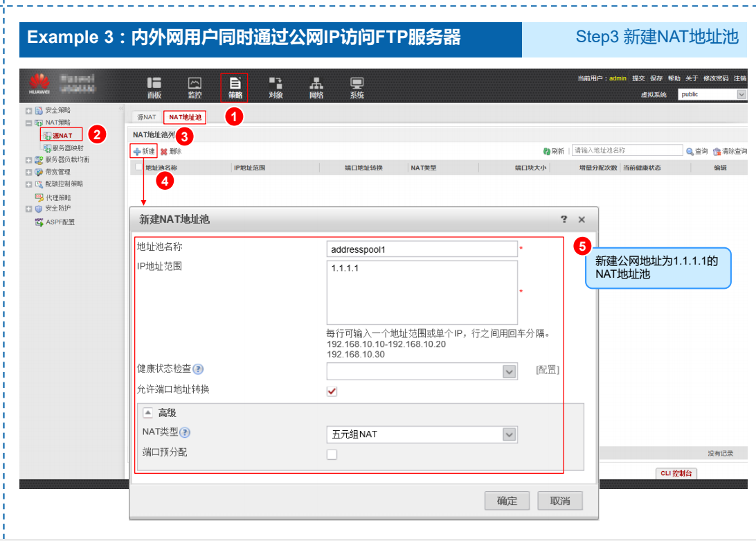This screenshot has width=756, height=541.
Task: Open the 策略 (Policy) menu icon
Action: [235, 85]
